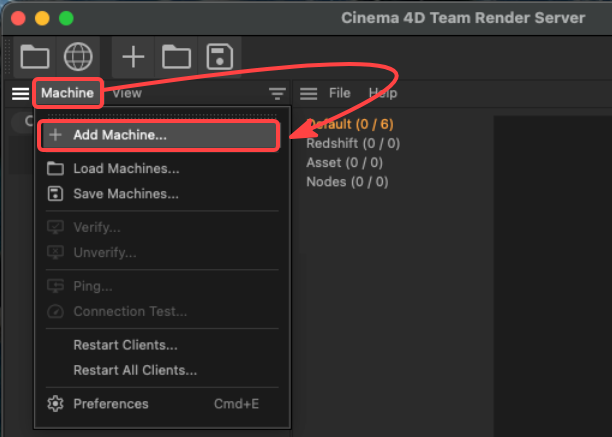Click the plus add machine toolbar icon

[133, 57]
